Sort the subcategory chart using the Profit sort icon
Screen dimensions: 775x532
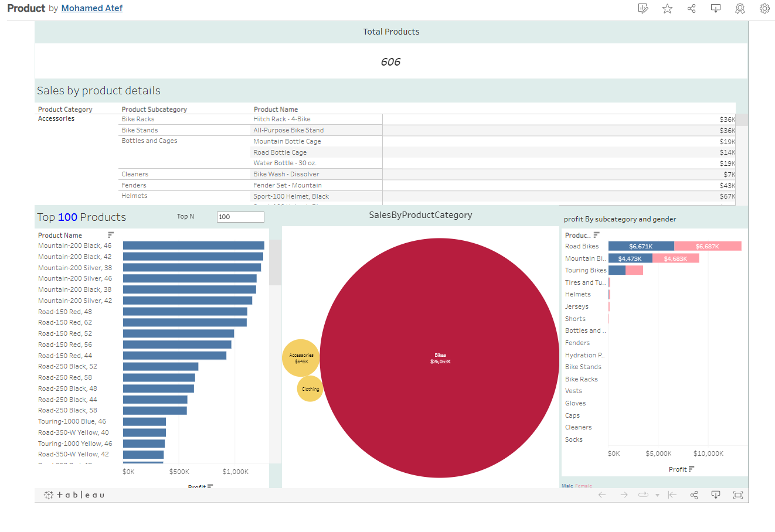692,469
